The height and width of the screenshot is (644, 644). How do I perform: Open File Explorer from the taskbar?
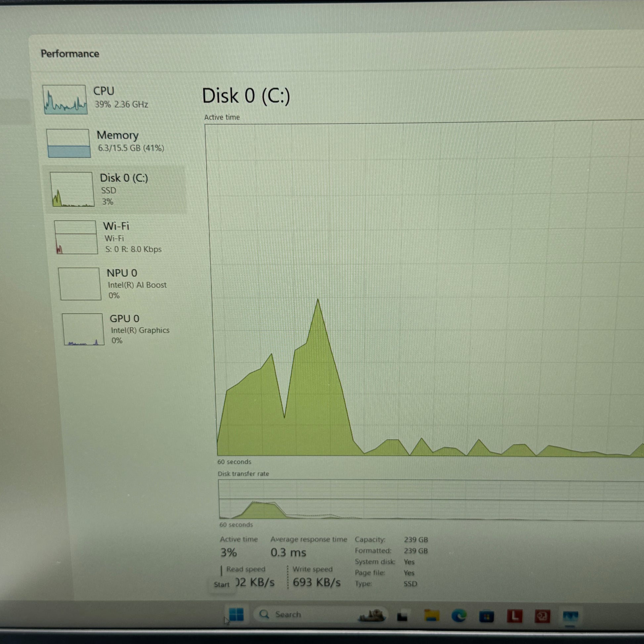(431, 616)
